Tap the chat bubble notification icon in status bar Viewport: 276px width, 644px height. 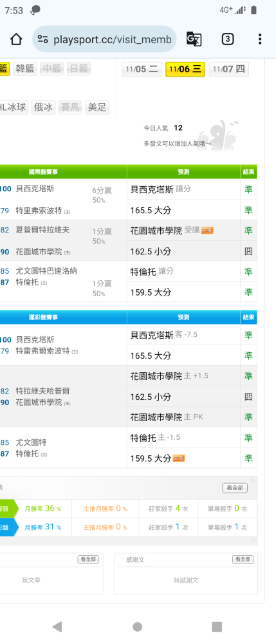35,10
